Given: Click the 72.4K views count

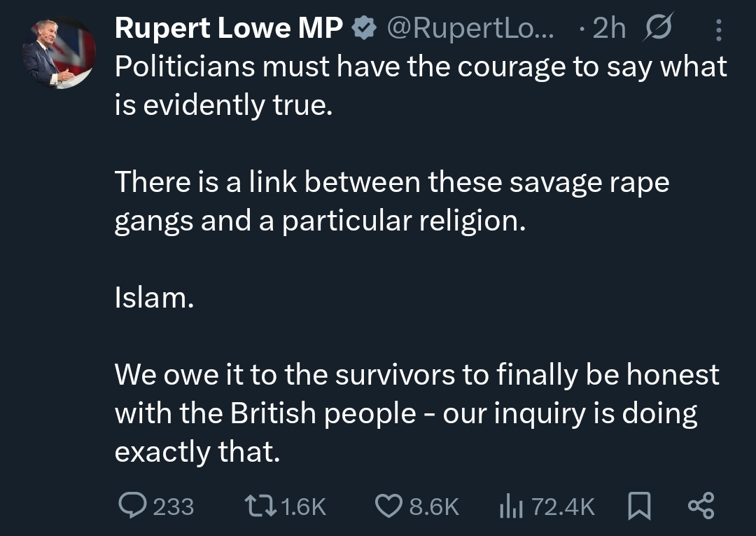Looking at the screenshot, I should (x=563, y=506).
